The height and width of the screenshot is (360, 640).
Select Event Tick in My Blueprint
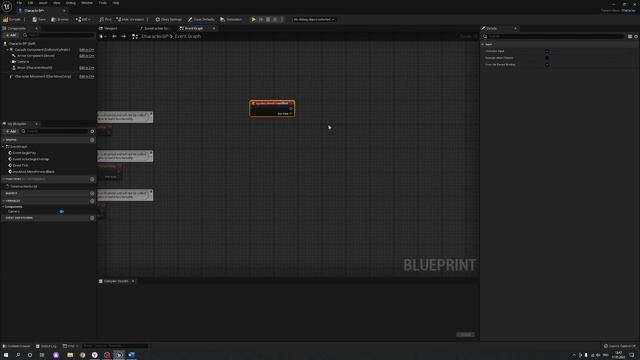pos(20,165)
